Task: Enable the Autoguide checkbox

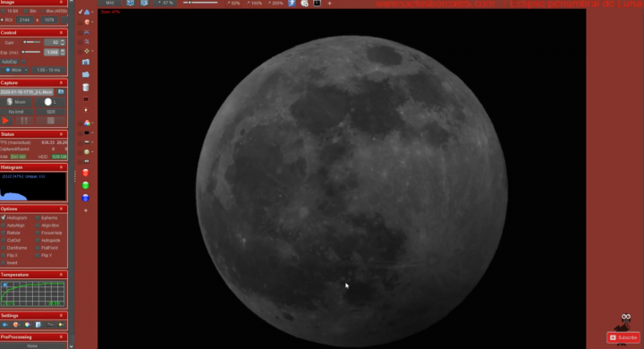Action: [38, 240]
